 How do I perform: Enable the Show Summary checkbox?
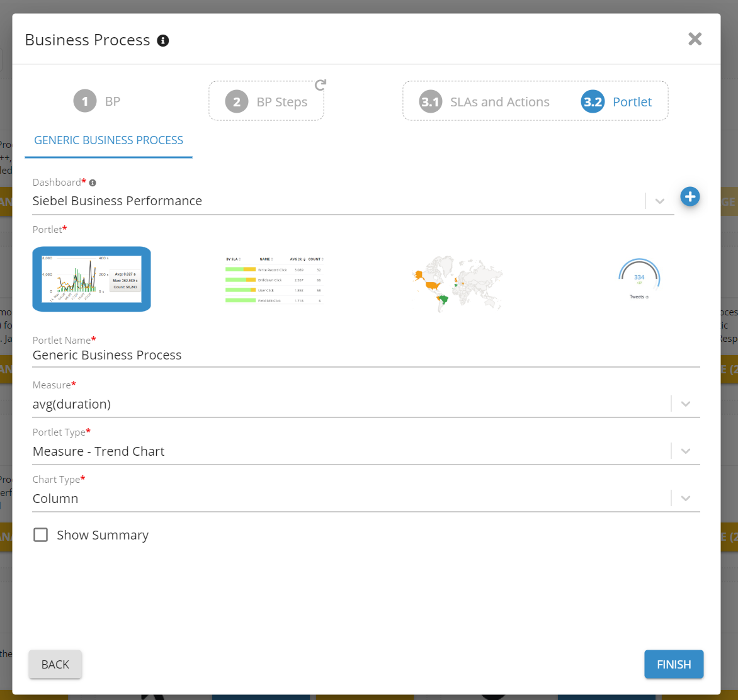(x=41, y=535)
